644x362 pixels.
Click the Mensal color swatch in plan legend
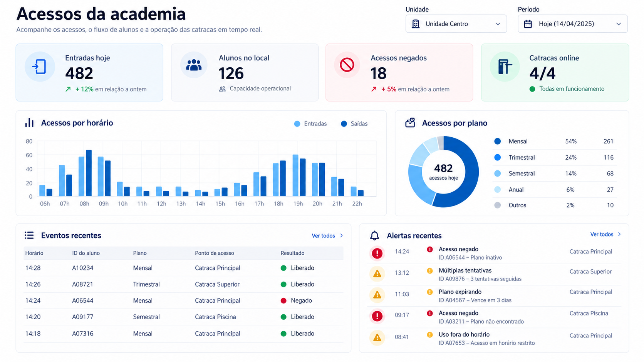tap(498, 142)
